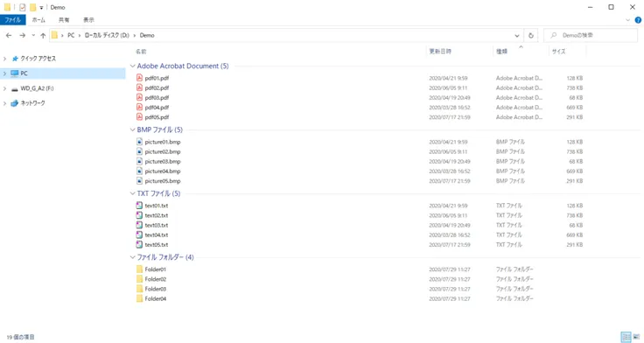644x343 pixels.
Task: Collapse the TXT ファイル group
Action: coord(133,193)
